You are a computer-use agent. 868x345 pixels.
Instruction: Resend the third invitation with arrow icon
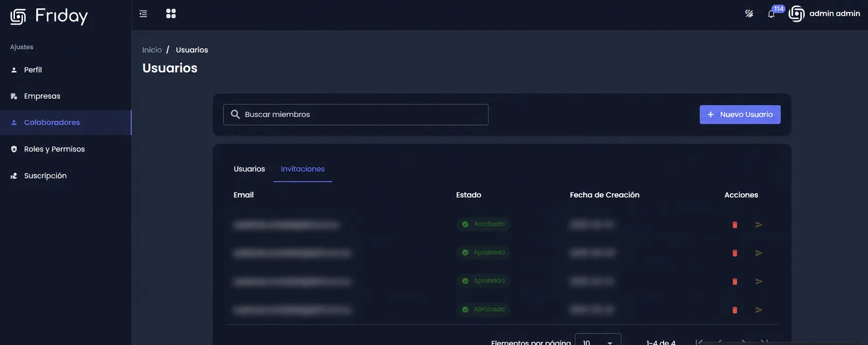pos(759,282)
